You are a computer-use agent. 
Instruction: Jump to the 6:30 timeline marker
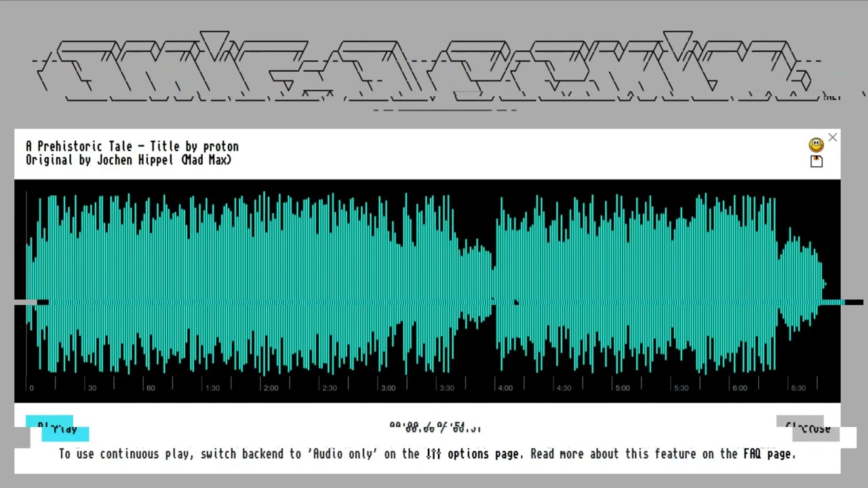798,388
